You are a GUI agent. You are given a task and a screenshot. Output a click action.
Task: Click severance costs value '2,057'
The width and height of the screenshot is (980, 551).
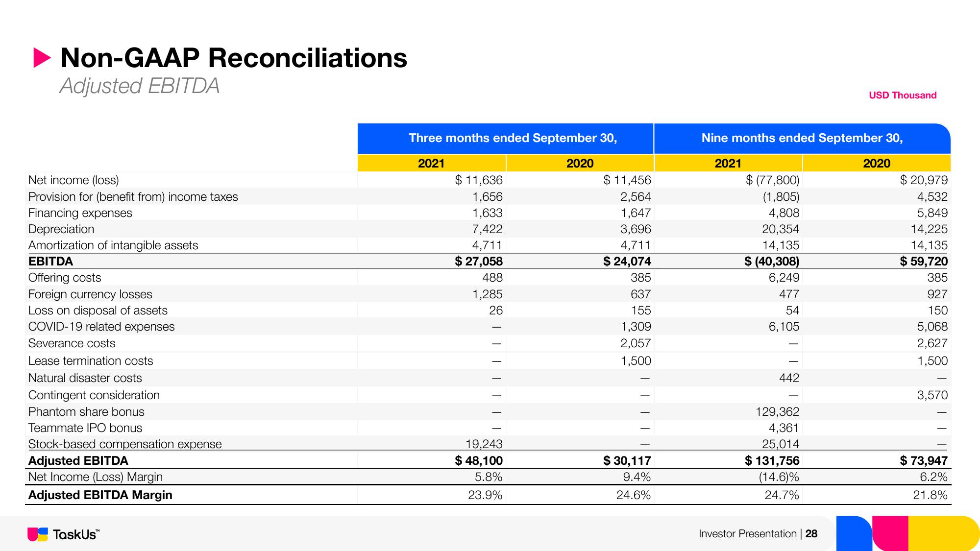click(636, 343)
